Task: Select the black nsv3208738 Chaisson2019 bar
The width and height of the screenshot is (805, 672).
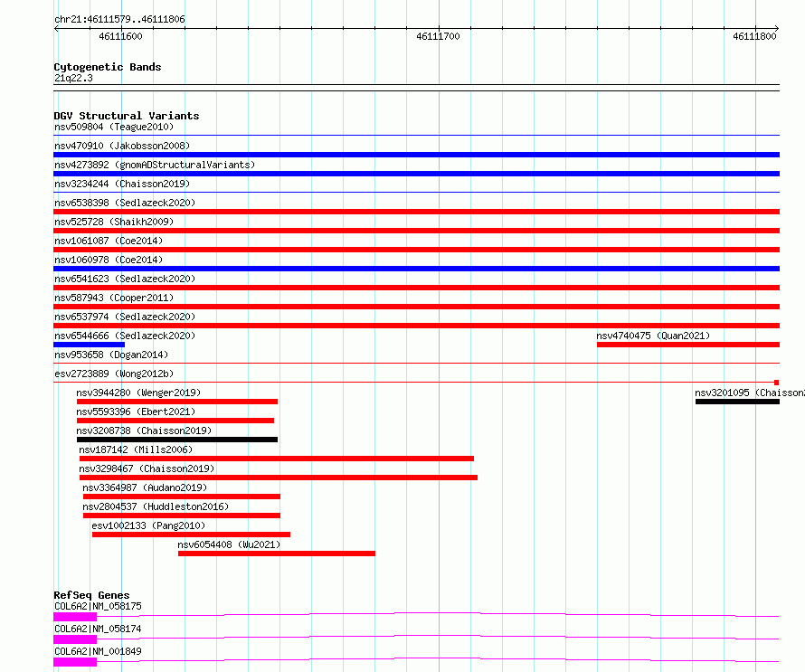Action: (177, 440)
